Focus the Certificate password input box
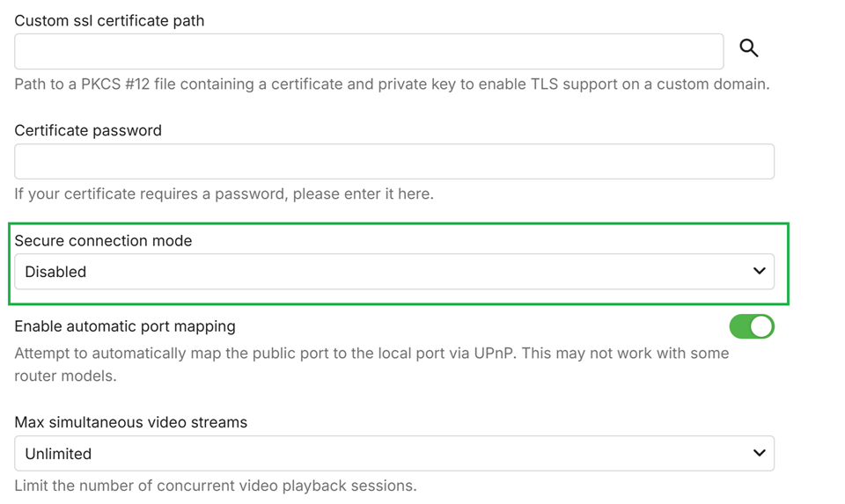The width and height of the screenshot is (845, 504). pyautogui.click(x=393, y=162)
